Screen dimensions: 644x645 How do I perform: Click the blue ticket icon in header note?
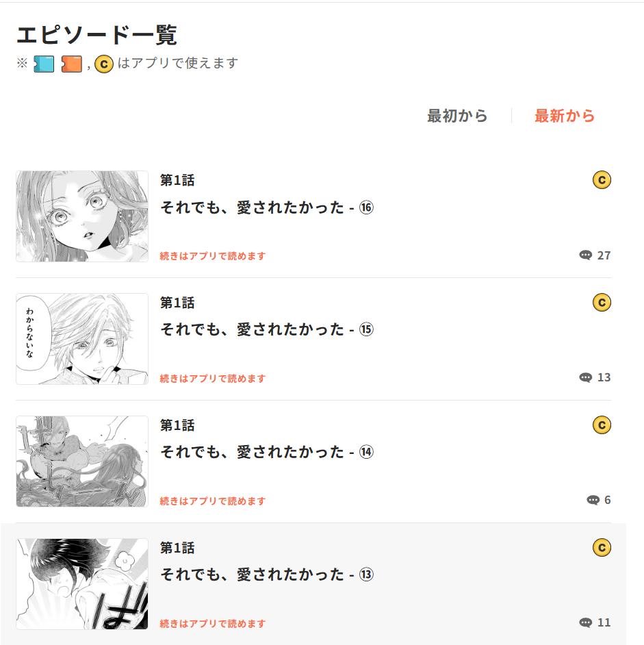(x=44, y=64)
